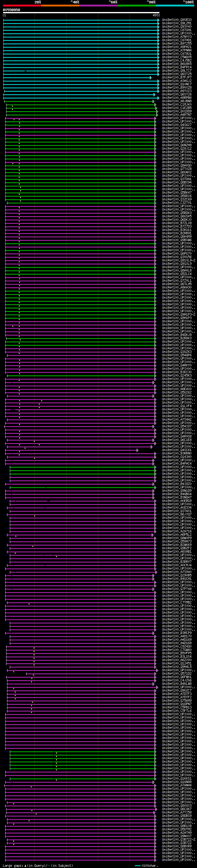Select the UniRef100_A9RPB6 label
Image resolution: width=197 pixels, height=868 pixels.
(177, 98)
